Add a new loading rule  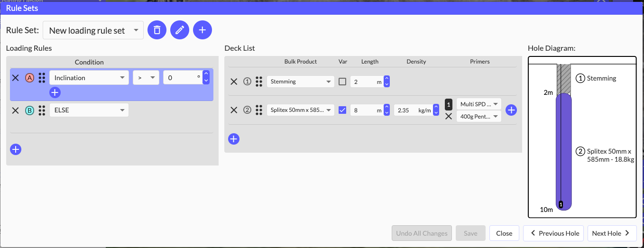click(x=16, y=149)
